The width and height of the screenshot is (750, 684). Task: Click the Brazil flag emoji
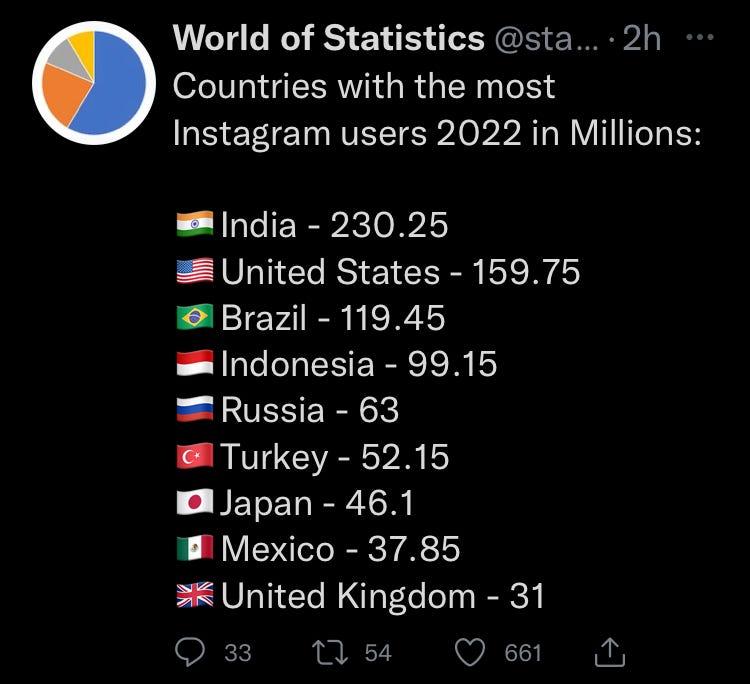(x=195, y=317)
